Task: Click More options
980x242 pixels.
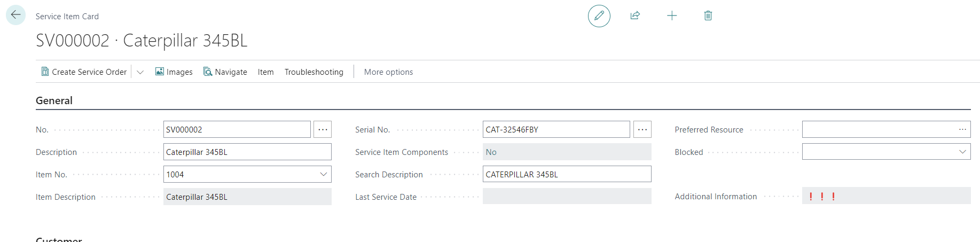Action: click(388, 72)
